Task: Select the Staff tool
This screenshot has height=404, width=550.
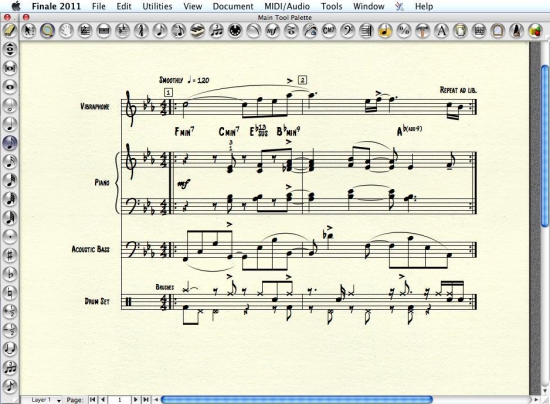Action: [85, 31]
